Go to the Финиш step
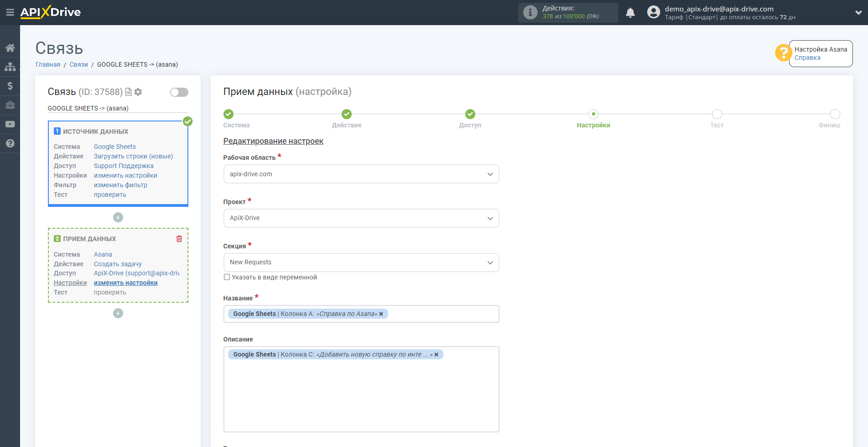Screen dimensions: 868x447 point(835,114)
